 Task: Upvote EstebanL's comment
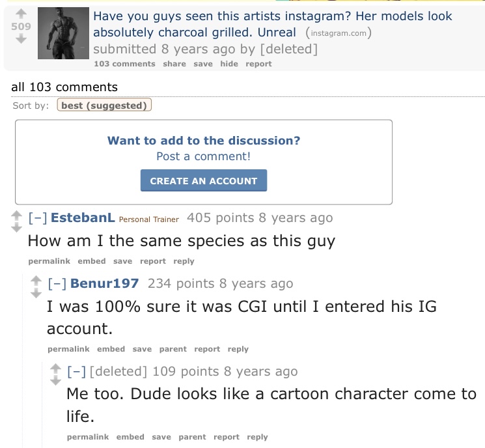(x=17, y=214)
